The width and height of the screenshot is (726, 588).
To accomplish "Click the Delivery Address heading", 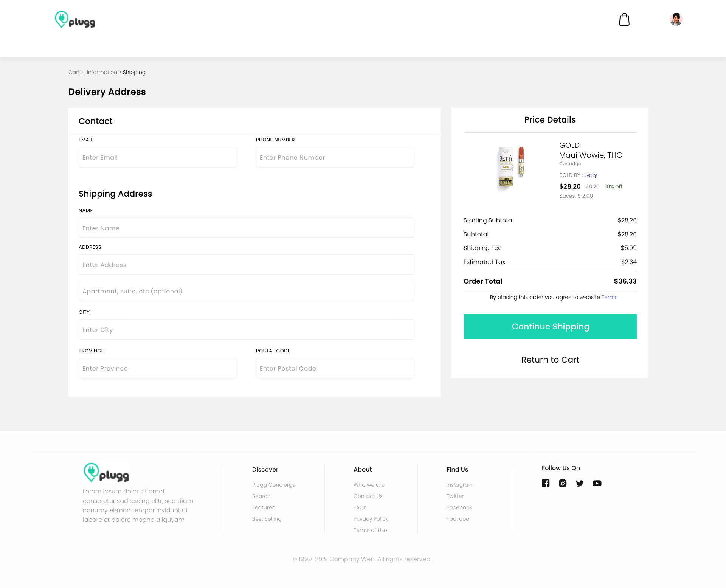I will click(107, 92).
